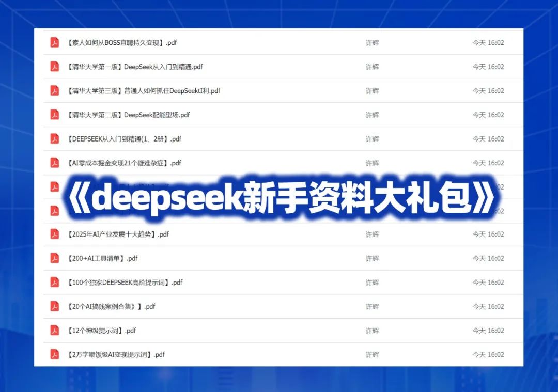
Task: Open 【DEEPSEEK从入门到精通(1、2册)】.pdf
Action: [x=124, y=139]
